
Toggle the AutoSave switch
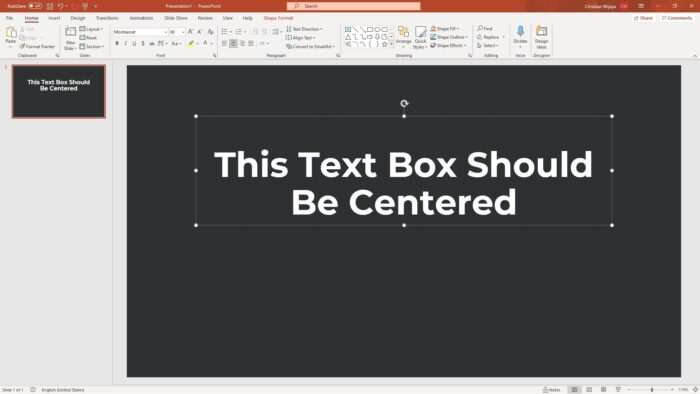coord(35,6)
